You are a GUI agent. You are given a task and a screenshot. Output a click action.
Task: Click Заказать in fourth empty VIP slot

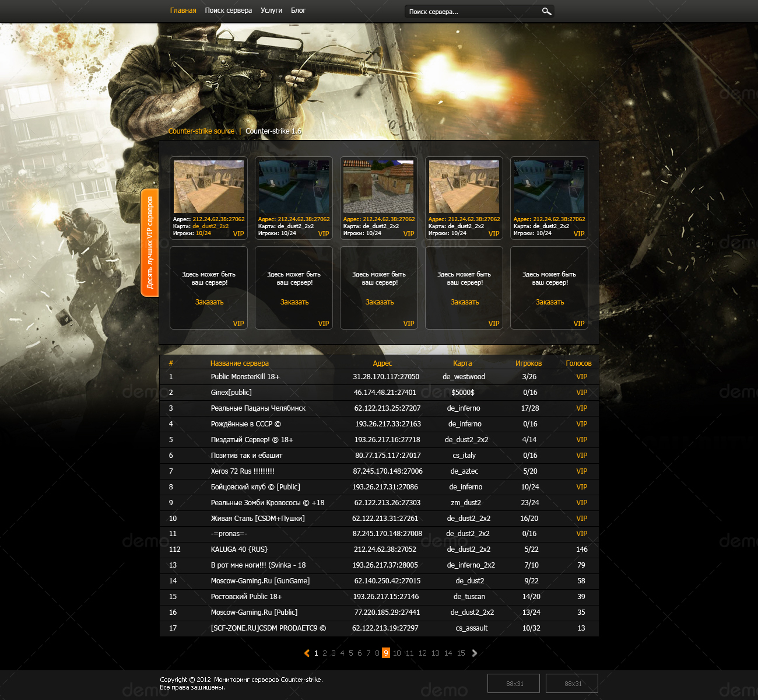pyautogui.click(x=465, y=302)
